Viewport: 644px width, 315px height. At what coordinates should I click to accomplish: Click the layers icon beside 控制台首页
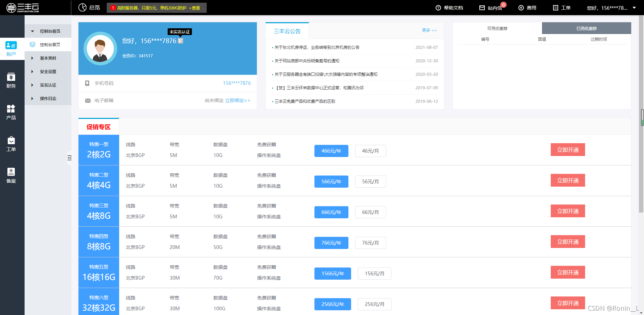pos(33,44)
